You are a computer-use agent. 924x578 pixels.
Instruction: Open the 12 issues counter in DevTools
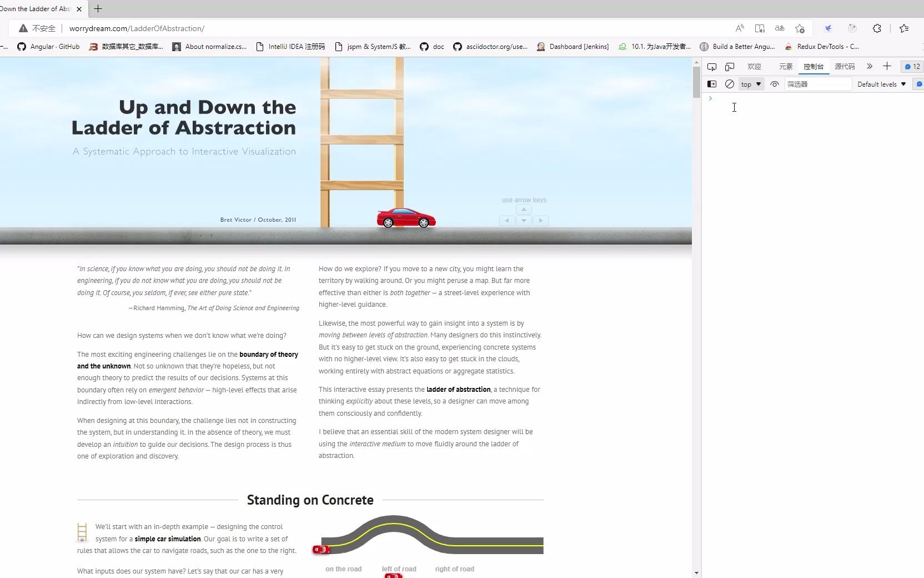pyautogui.click(x=912, y=67)
